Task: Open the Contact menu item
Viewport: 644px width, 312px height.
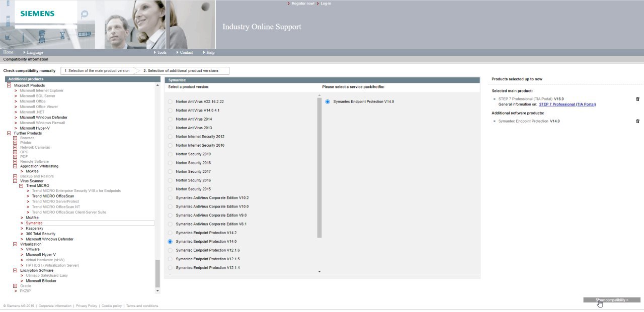Action: pos(186,52)
